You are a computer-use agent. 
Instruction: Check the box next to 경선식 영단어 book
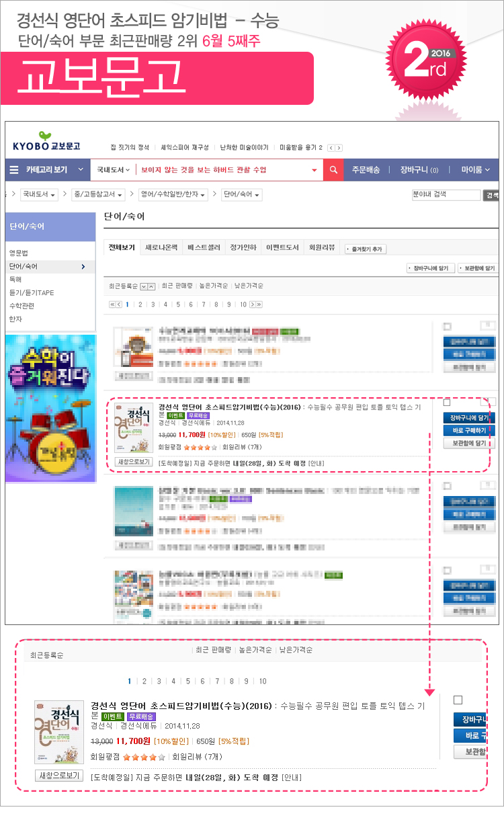click(447, 403)
